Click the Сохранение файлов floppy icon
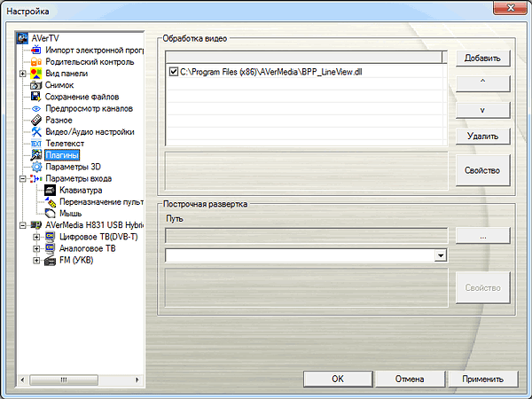The height and width of the screenshot is (399, 532). [36, 97]
